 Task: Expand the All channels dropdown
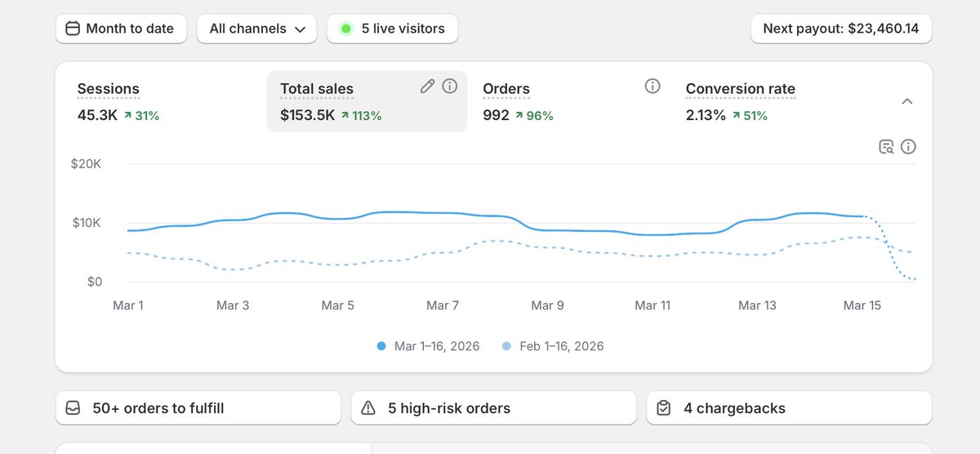click(256, 29)
